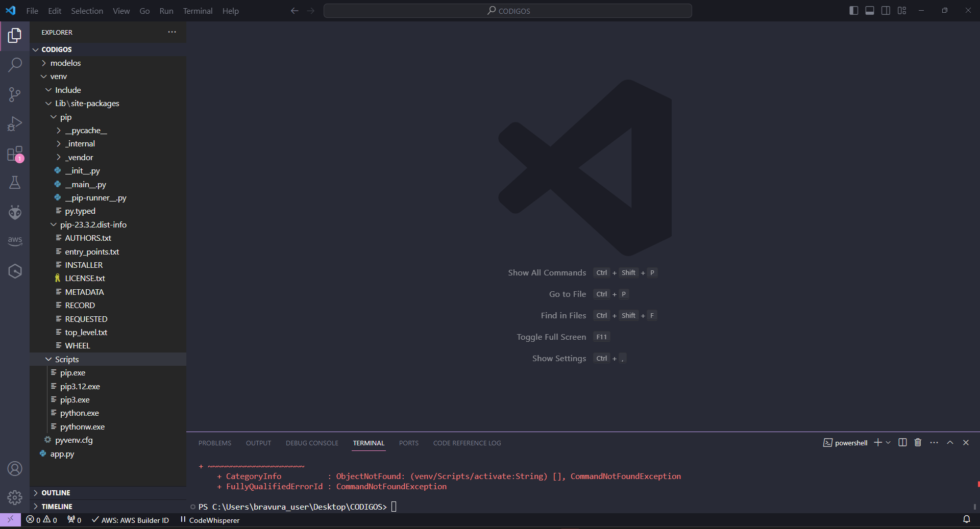Click the Explorer more actions ellipsis
The image size is (980, 529).
coord(172,32)
